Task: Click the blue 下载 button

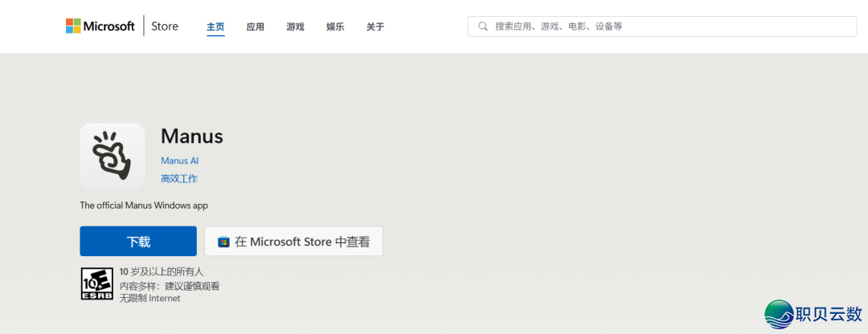Action: (138, 241)
